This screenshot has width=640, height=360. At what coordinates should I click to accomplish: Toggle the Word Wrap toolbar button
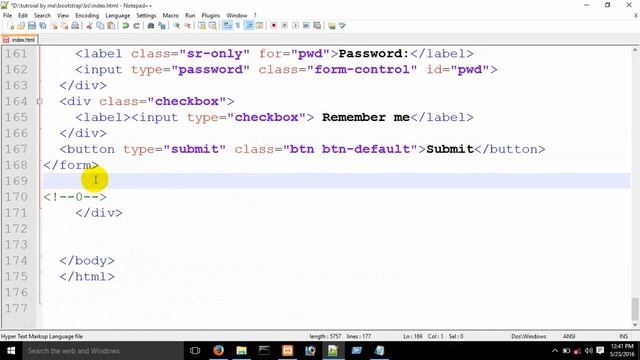[227, 26]
